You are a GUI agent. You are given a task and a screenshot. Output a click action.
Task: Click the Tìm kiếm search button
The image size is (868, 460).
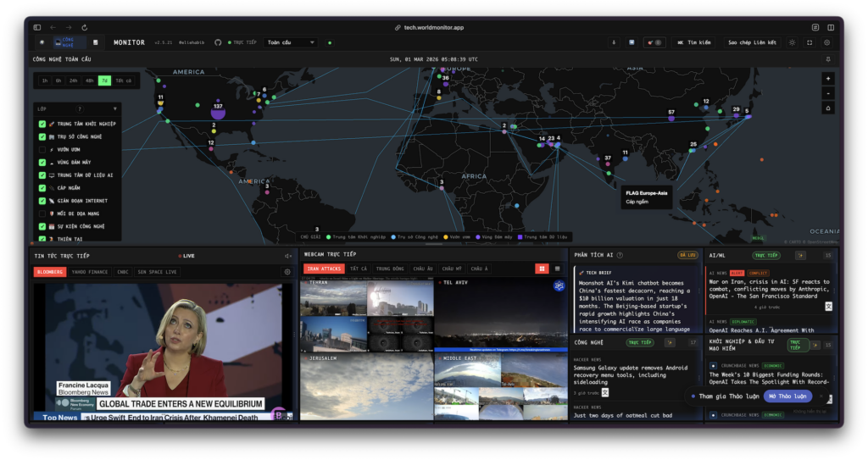(693, 42)
